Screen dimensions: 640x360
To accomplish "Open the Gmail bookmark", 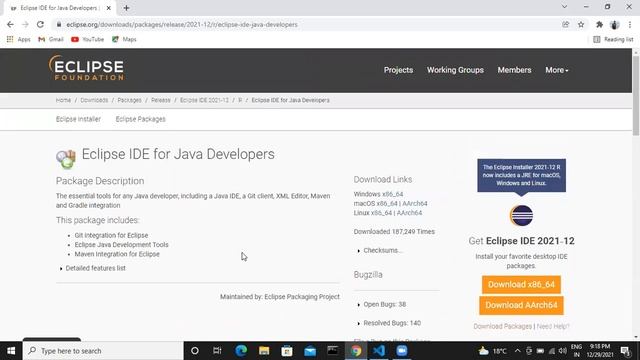I will point(51,39).
